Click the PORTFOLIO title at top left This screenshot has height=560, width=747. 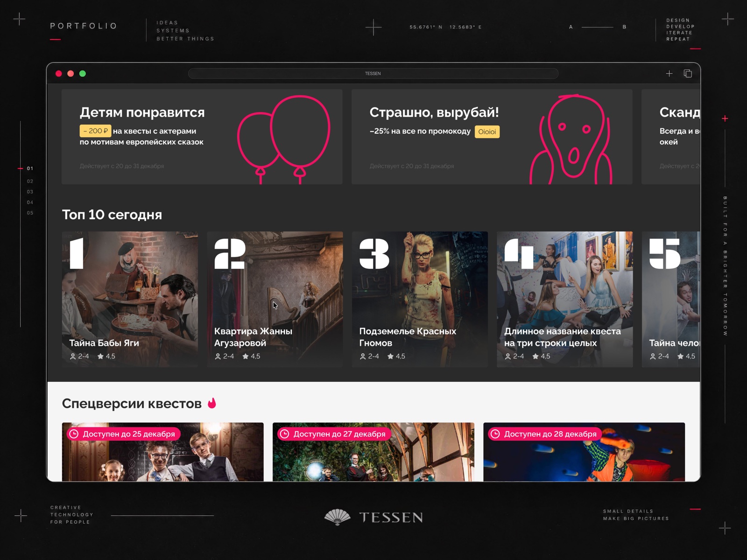tap(84, 26)
